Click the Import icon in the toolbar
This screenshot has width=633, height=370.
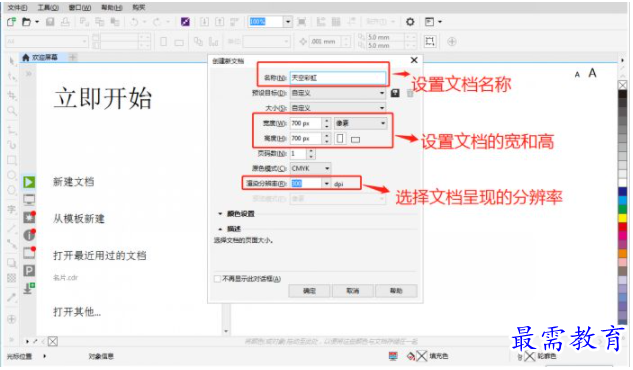(204, 22)
